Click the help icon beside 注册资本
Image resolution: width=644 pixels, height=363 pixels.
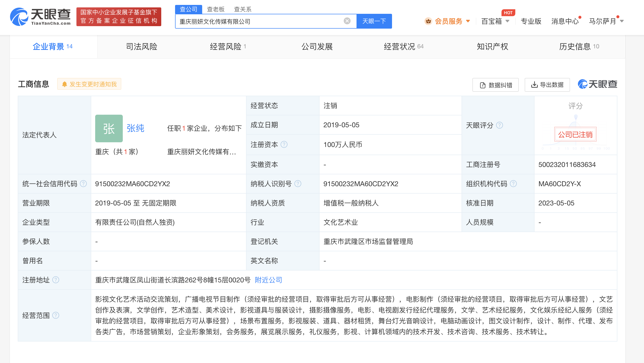pos(284,145)
